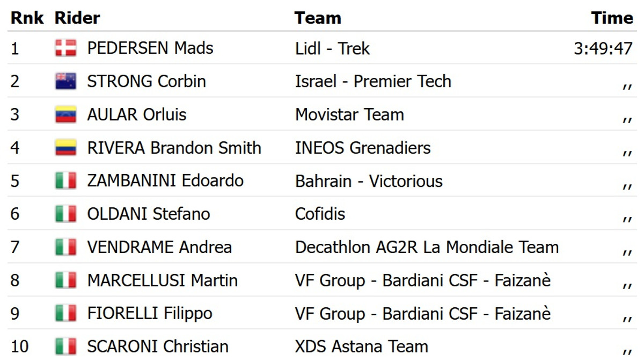Open rider PEDERSEN Mads profile
The height and width of the screenshot is (361, 644).
click(x=150, y=48)
